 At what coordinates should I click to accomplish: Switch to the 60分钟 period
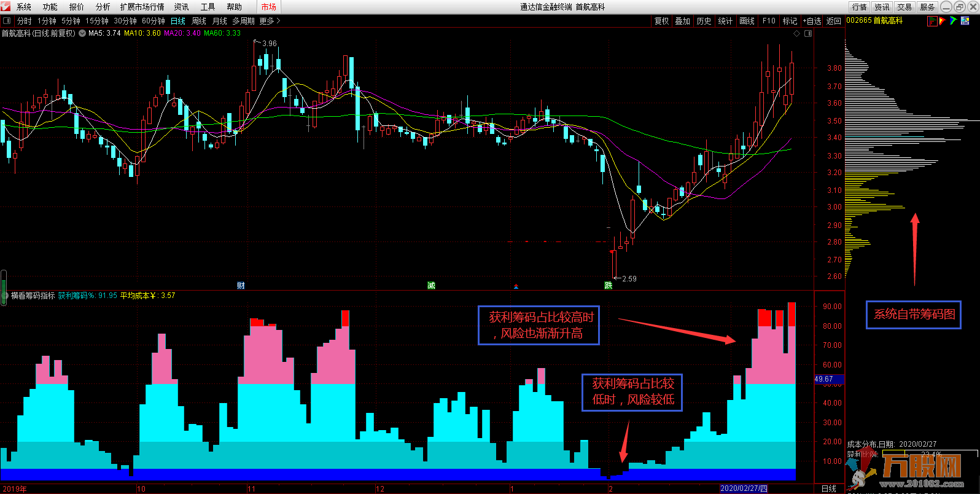pos(154,21)
